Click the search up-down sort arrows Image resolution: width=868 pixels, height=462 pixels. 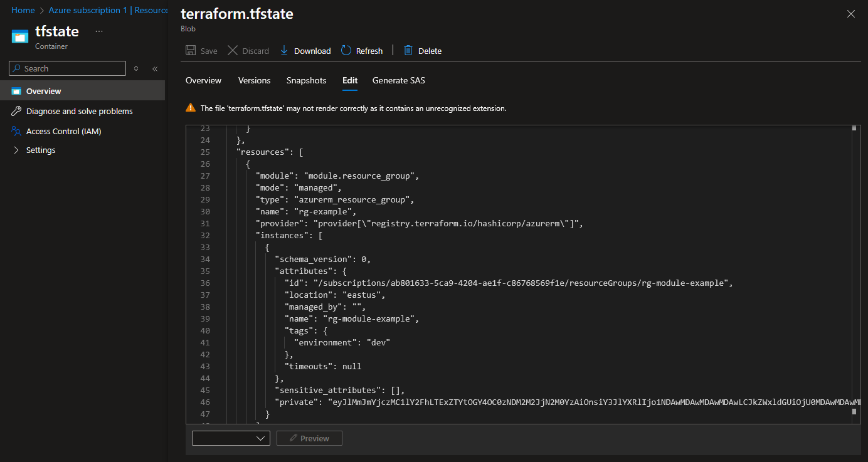(x=136, y=69)
